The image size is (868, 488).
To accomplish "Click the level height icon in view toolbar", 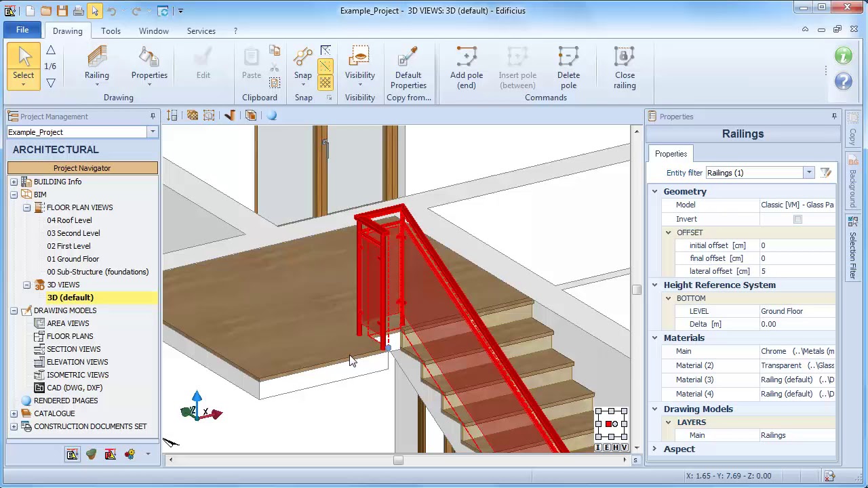I will pos(172,116).
